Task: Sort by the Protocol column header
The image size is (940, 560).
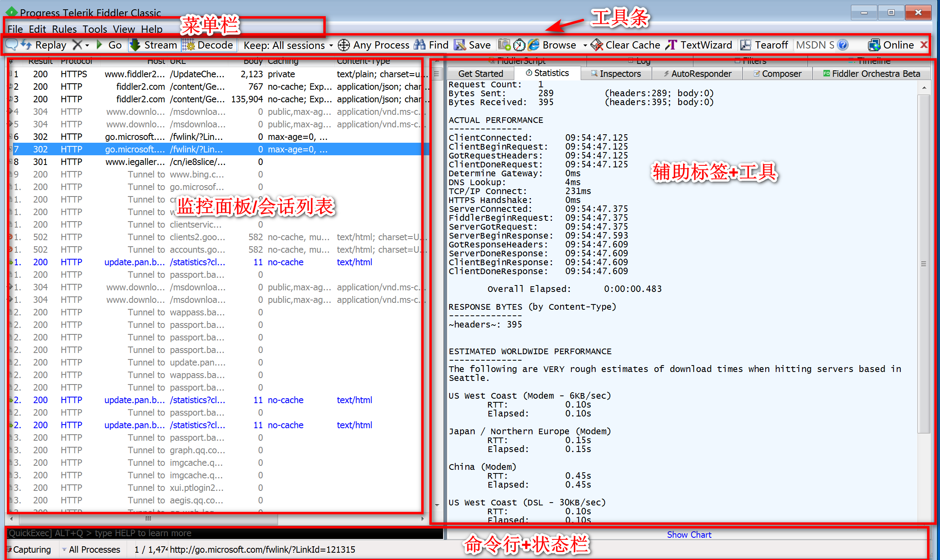Action: pyautogui.click(x=76, y=61)
